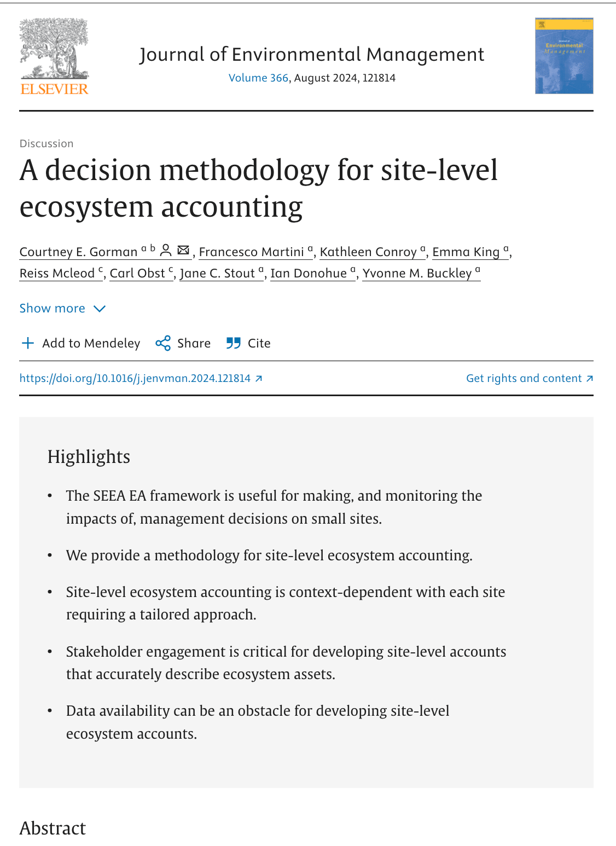This screenshot has width=616, height=846.
Task: Open the Journal of Environmental Management title
Action: coord(311,54)
